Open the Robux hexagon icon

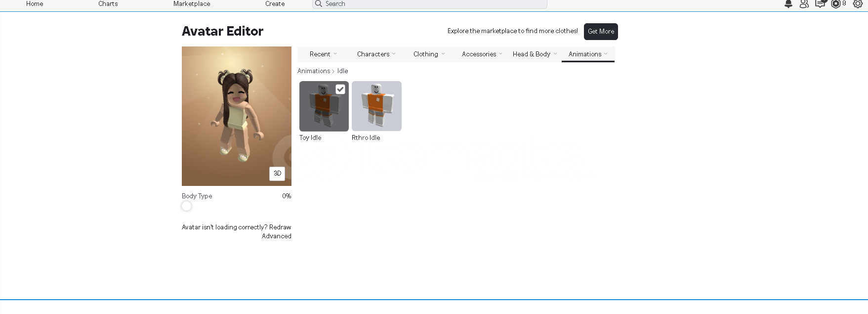point(836,4)
